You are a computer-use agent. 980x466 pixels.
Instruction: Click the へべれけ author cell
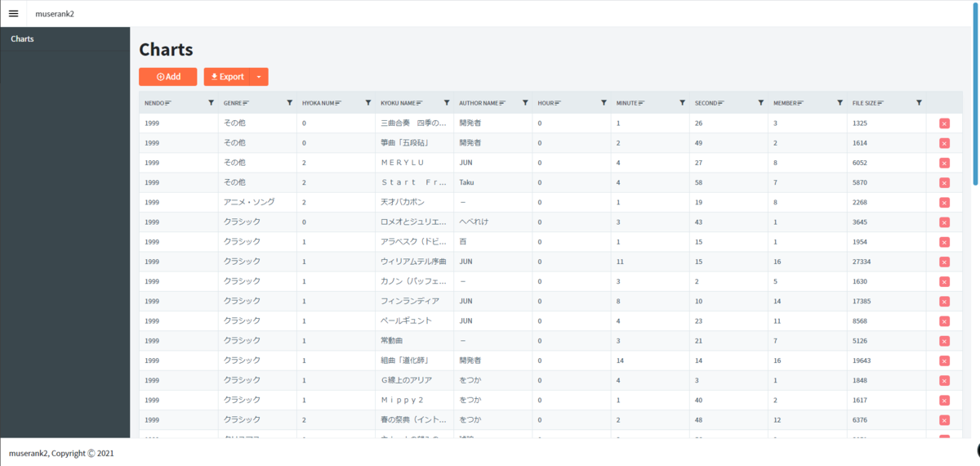pos(492,222)
